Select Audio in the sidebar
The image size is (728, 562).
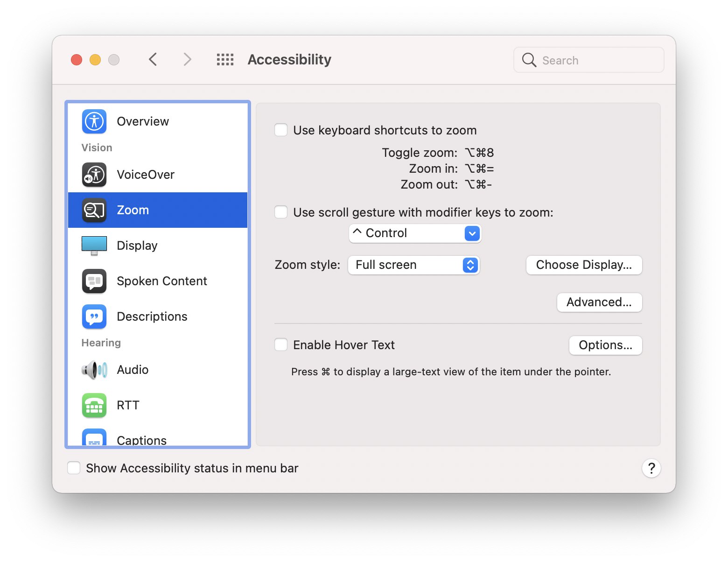tap(158, 370)
